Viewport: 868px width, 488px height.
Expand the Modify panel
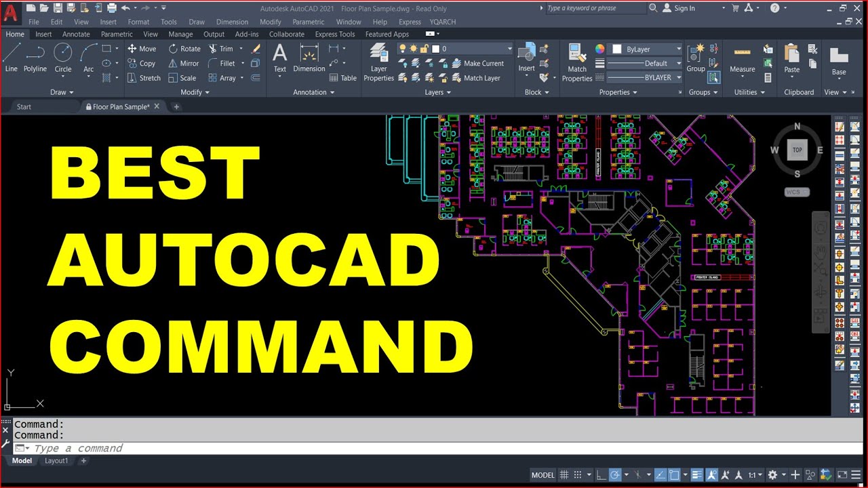195,92
